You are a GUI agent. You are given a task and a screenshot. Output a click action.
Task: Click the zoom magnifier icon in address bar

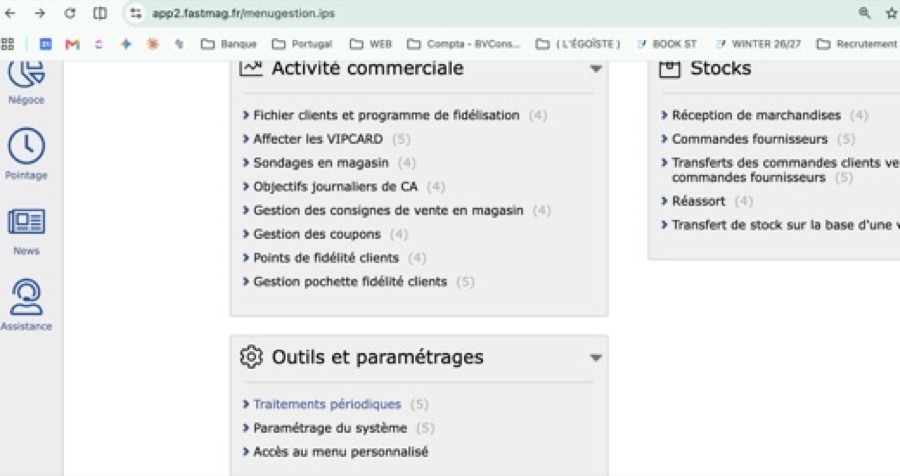(864, 13)
